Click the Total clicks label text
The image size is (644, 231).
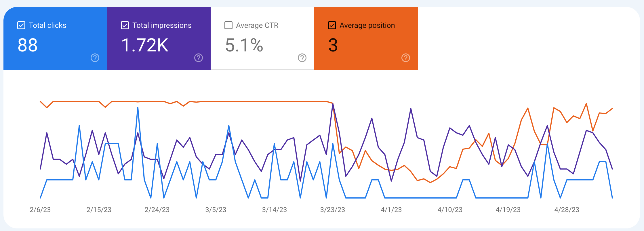(x=47, y=25)
